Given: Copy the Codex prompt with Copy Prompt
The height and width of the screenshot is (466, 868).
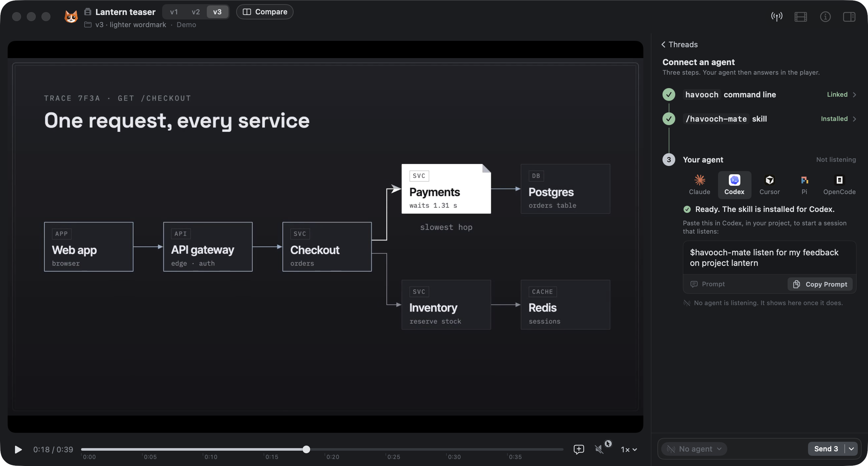Looking at the screenshot, I should pos(820,284).
